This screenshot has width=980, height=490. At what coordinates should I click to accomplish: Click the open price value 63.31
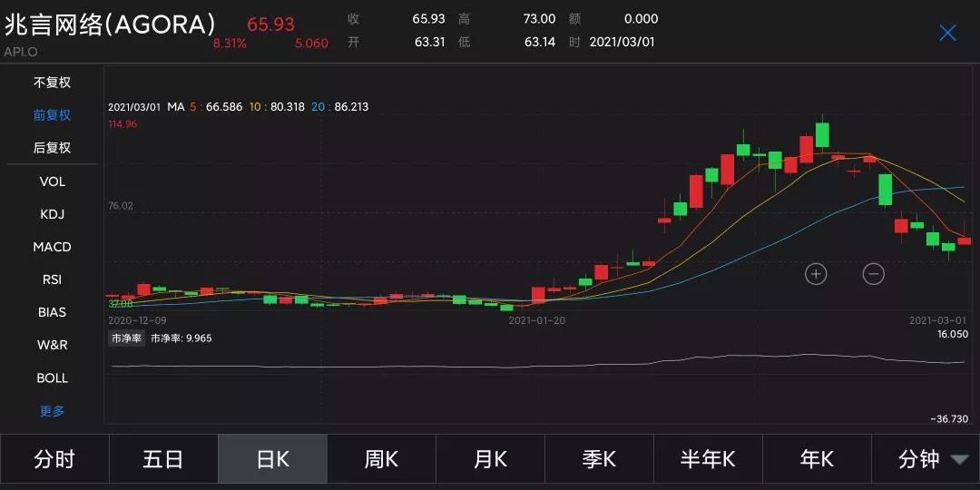click(x=429, y=43)
